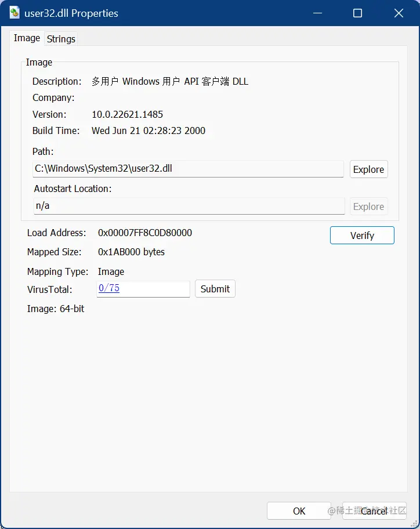The height and width of the screenshot is (529, 420).
Task: Click the Path field with user32.dll path
Action: [188, 169]
